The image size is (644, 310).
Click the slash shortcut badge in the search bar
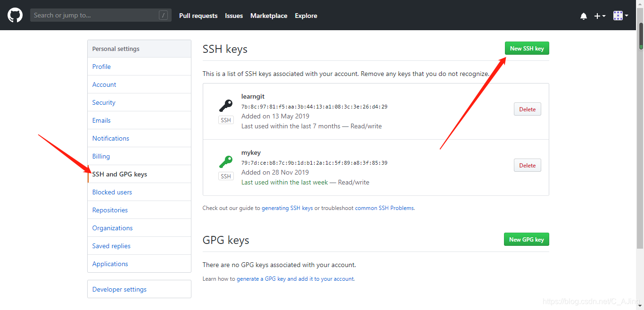163,15
